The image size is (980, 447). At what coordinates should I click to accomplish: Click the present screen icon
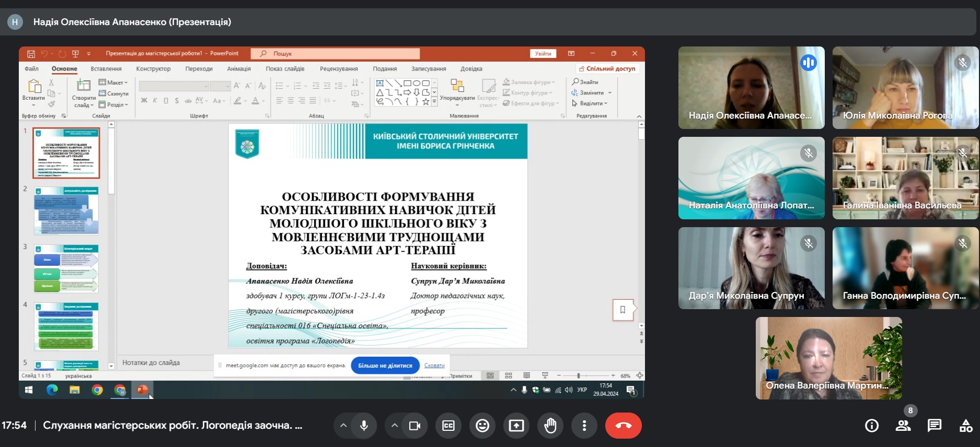516,426
